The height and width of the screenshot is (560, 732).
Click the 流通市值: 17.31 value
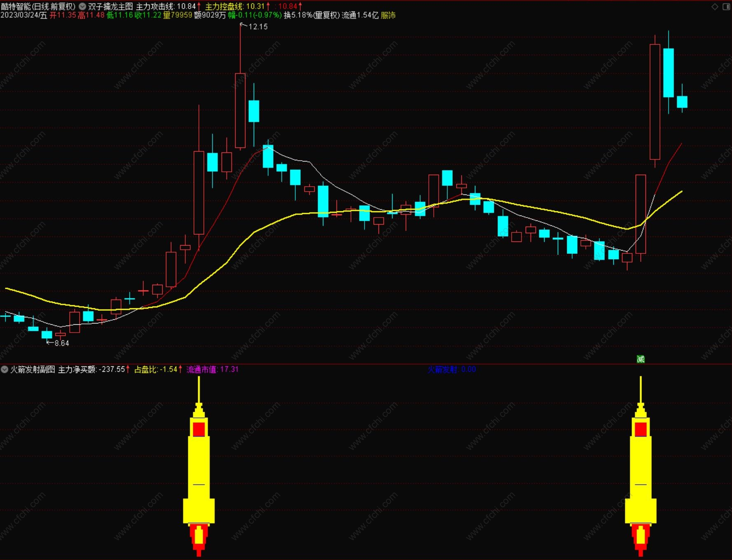pyautogui.click(x=213, y=370)
